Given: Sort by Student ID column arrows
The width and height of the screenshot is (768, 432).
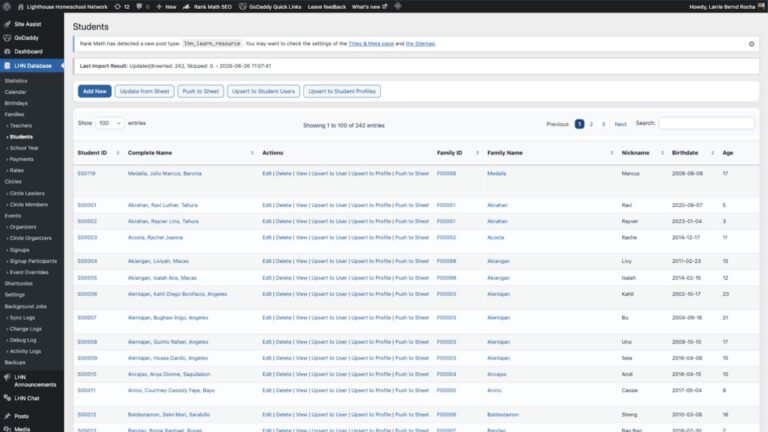Looking at the screenshot, I should pos(118,153).
